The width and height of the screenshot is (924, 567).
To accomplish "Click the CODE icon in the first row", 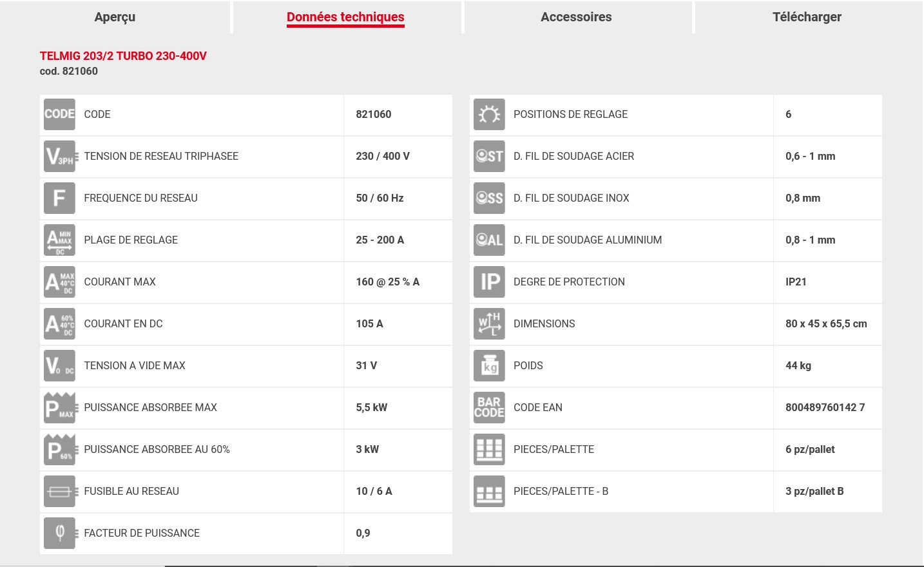I will (59, 115).
